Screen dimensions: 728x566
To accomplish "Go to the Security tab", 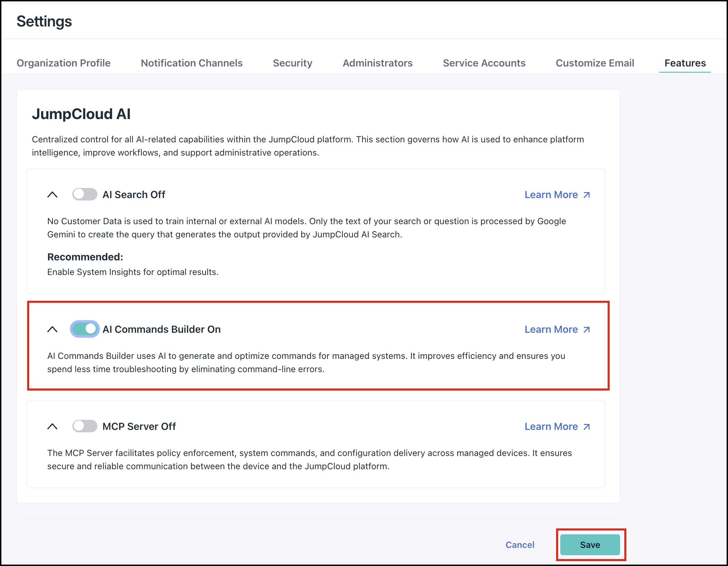I will (293, 63).
